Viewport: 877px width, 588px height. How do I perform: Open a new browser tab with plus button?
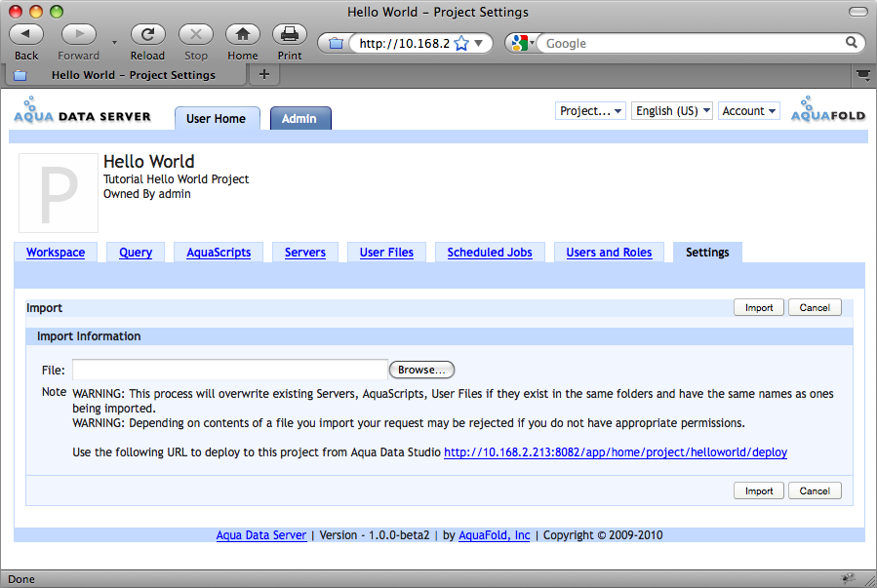pos(264,74)
